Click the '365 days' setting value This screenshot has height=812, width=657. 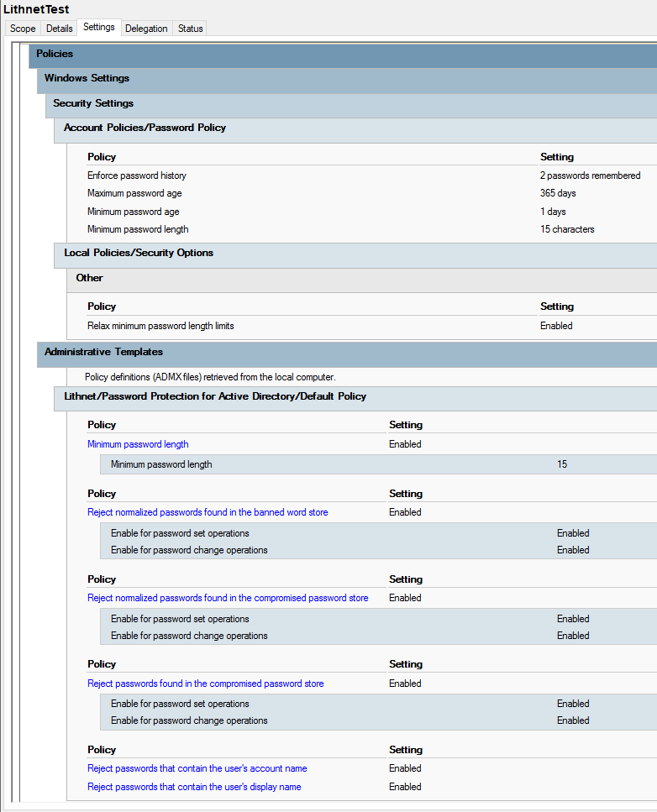click(558, 193)
